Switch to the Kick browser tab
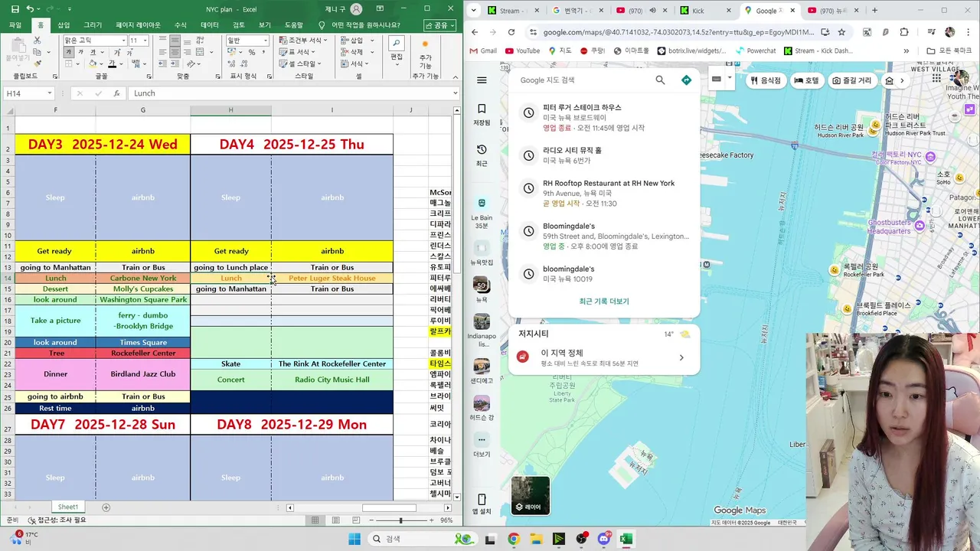The image size is (980, 551). point(704,11)
